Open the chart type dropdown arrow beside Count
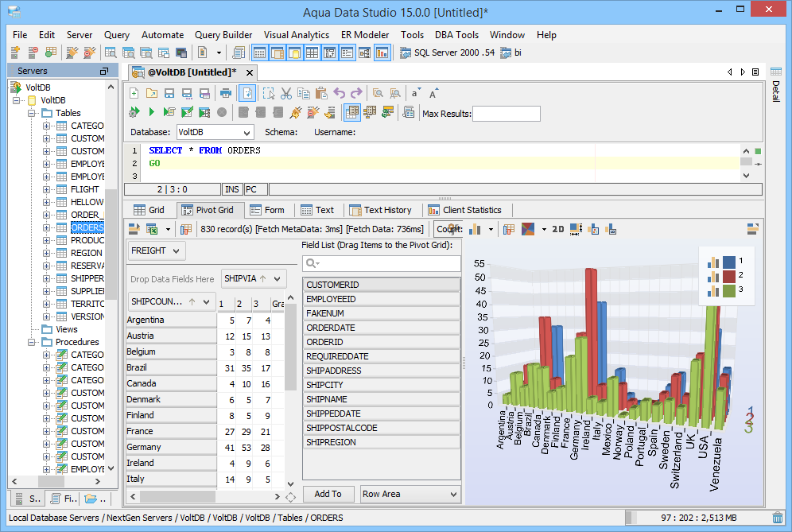Image resolution: width=792 pixels, height=532 pixels. click(491, 229)
